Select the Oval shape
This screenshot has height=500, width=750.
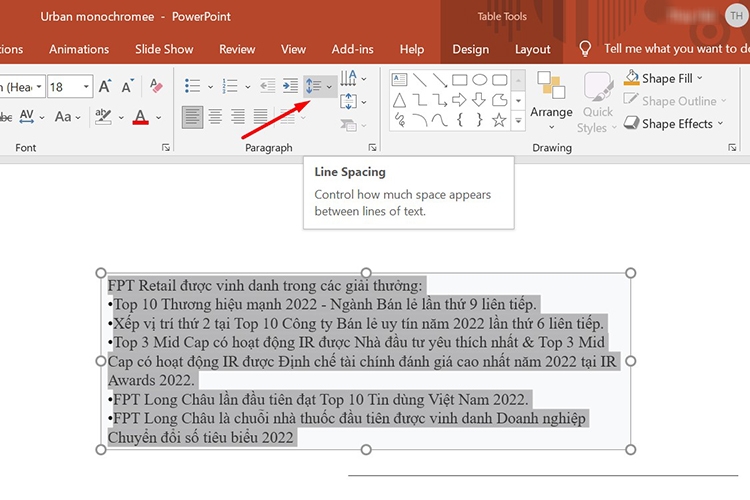pos(480,79)
